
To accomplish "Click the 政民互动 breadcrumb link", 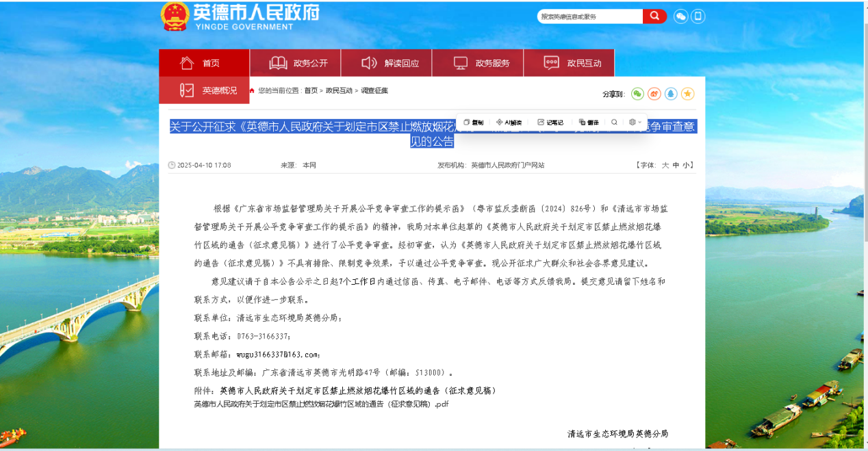I will click(339, 90).
